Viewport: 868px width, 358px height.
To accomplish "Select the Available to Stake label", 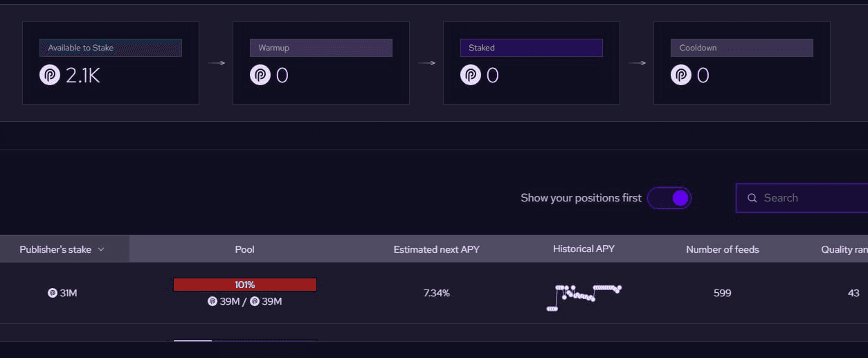I will click(x=111, y=48).
